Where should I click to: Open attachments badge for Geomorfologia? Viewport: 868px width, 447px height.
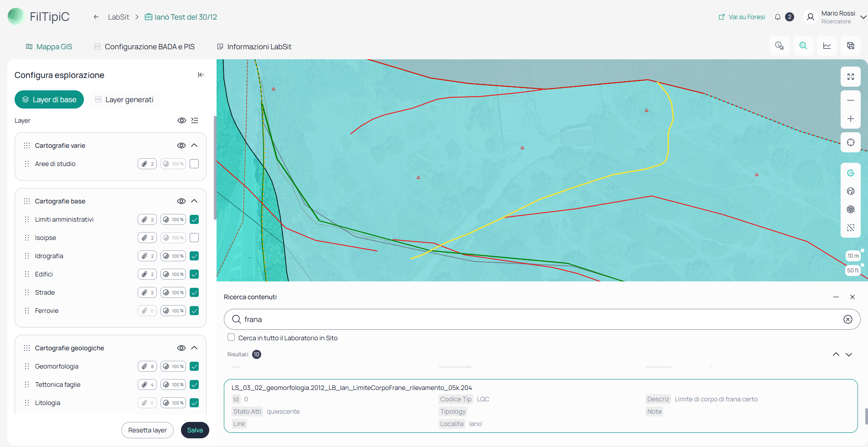pos(147,366)
